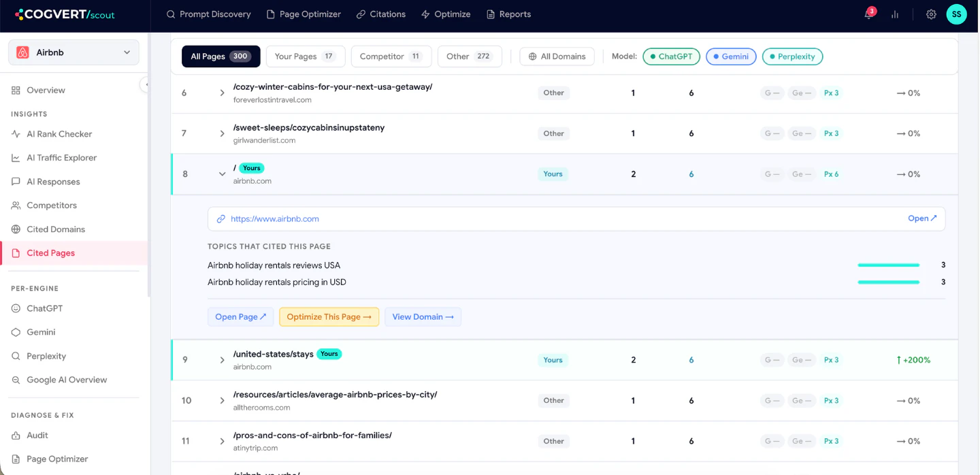
Task: Expand the /united-states/stays row
Action: pyautogui.click(x=222, y=360)
